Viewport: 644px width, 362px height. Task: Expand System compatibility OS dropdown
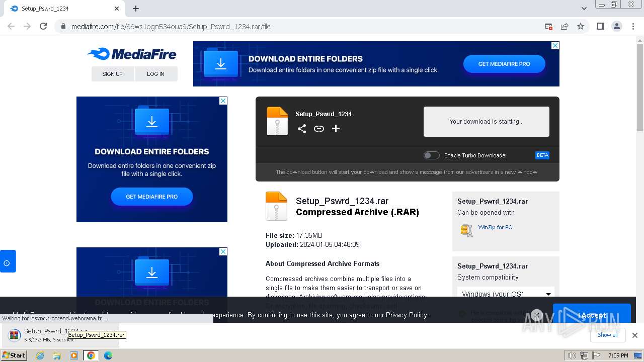click(506, 294)
